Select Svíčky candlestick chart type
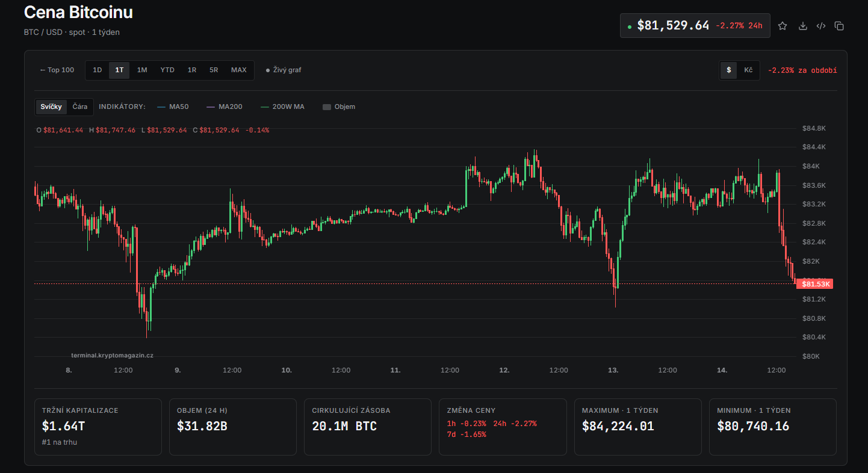The width and height of the screenshot is (868, 473). click(x=51, y=107)
